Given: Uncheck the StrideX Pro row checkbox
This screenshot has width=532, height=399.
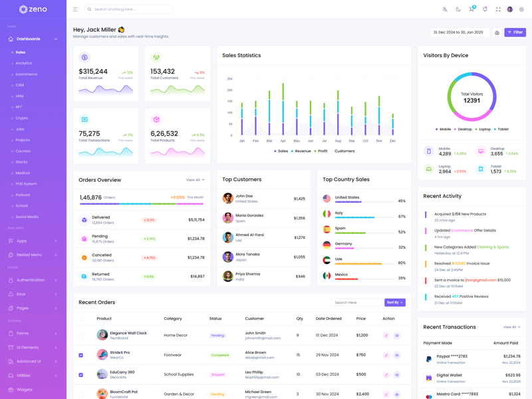Looking at the screenshot, I should pos(81,355).
